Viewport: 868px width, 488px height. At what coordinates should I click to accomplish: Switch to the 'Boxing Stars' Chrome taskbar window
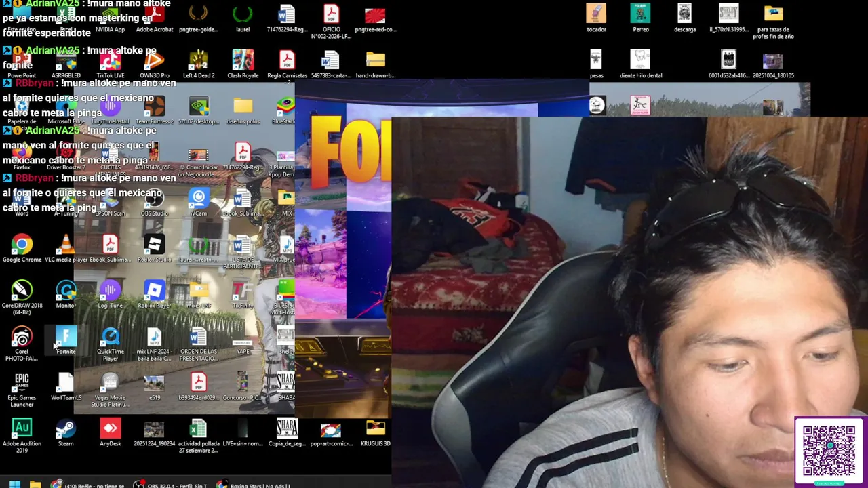(253, 484)
